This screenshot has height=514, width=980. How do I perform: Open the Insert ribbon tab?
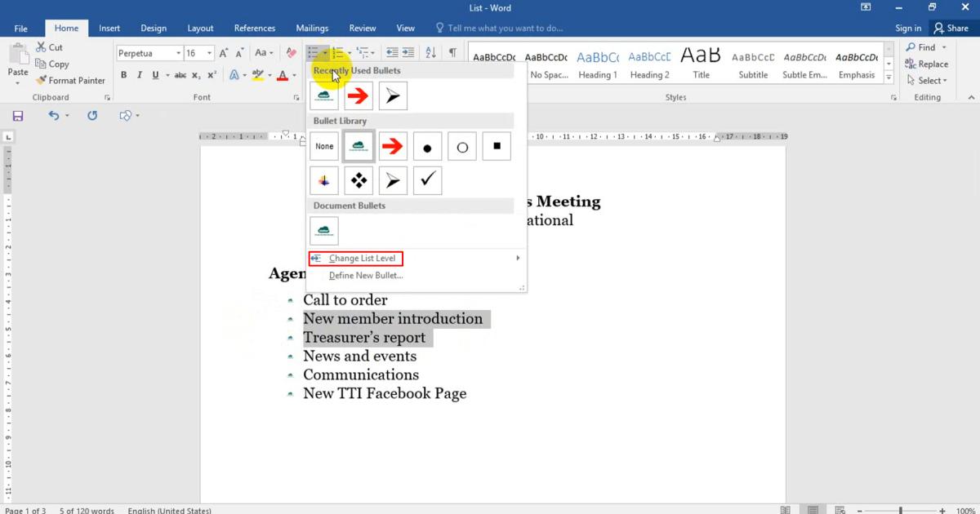[x=109, y=29]
